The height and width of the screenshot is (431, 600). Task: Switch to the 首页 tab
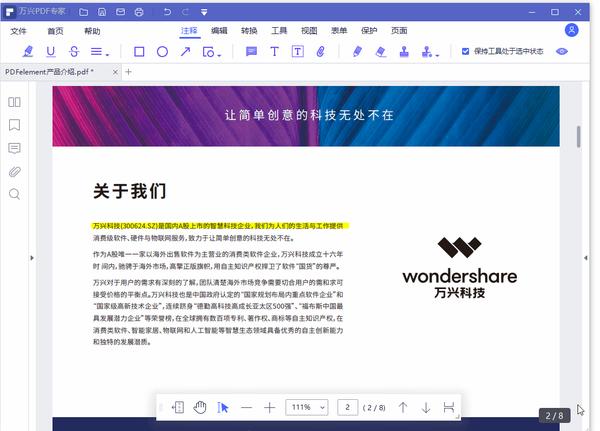click(x=55, y=31)
